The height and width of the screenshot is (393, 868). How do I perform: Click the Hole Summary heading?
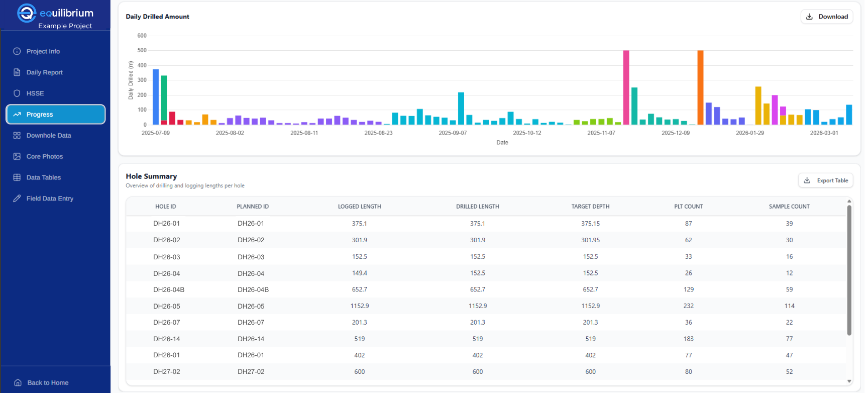151,176
